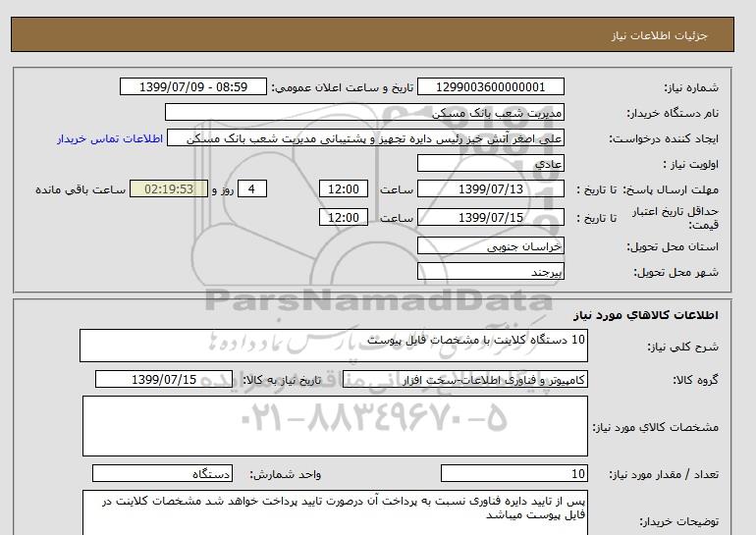Click the quantity field showing 10
The width and height of the screenshot is (756, 535).
pos(514,474)
